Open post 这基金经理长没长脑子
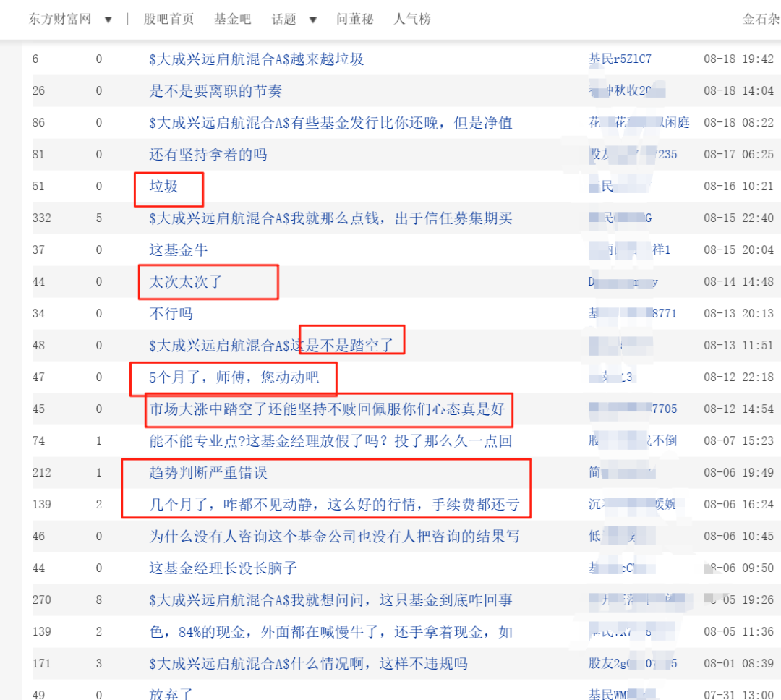The height and width of the screenshot is (700, 781). click(x=223, y=568)
